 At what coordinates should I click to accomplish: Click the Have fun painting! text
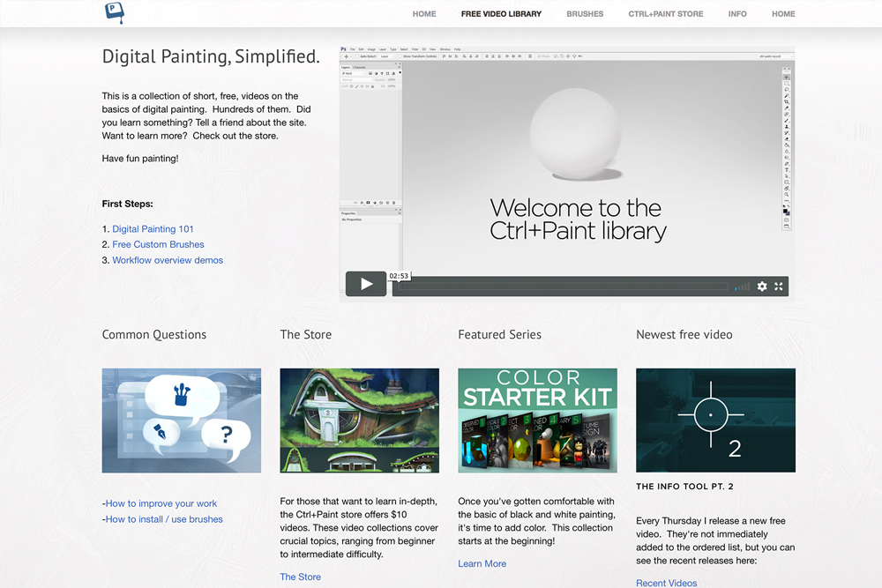pos(140,159)
